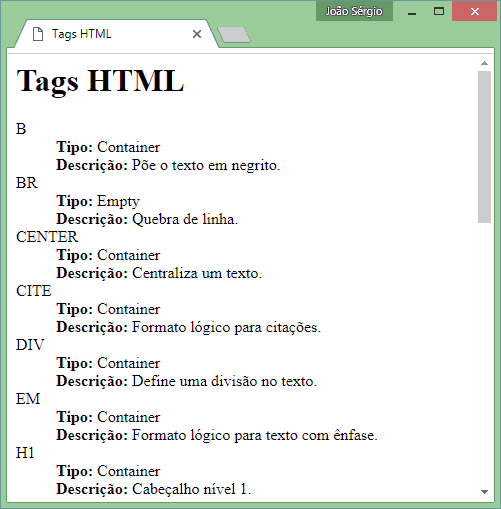The image size is (501, 509).
Task: Click scrollbar down arrow
Action: [x=484, y=491]
